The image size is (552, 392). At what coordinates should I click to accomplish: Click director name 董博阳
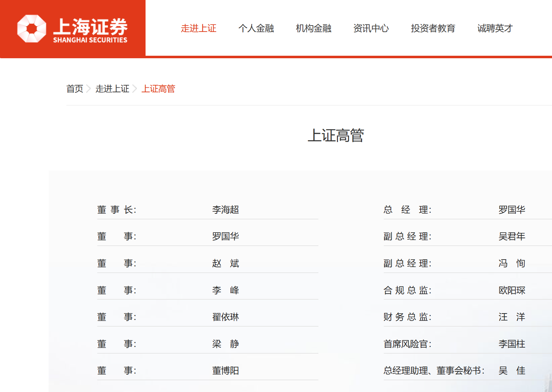[x=225, y=371]
